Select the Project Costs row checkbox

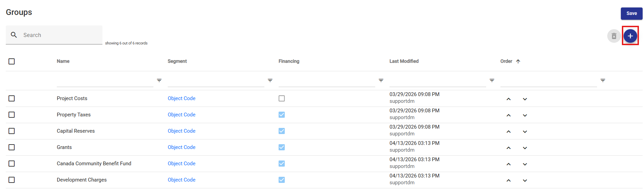12,98
